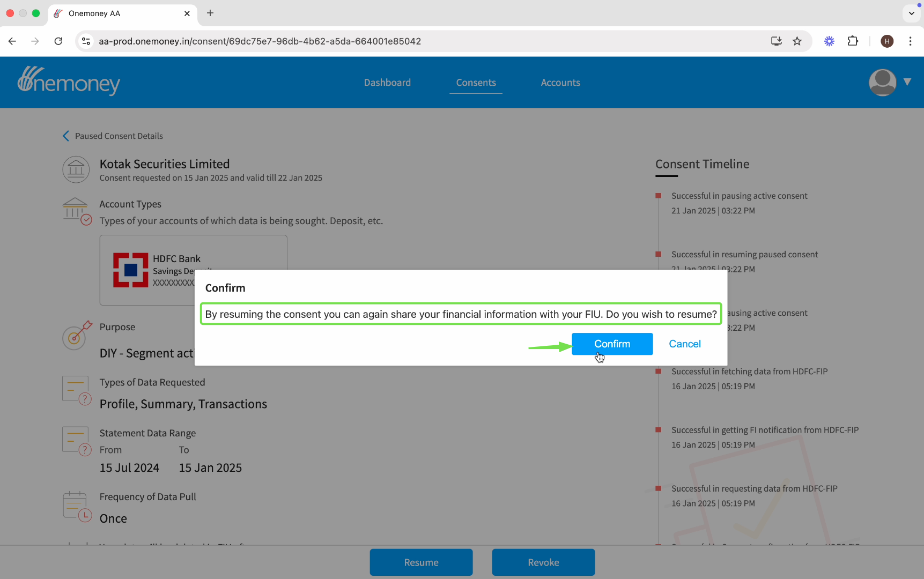Click the Resume button at bottom
The image size is (924, 579).
click(x=421, y=562)
